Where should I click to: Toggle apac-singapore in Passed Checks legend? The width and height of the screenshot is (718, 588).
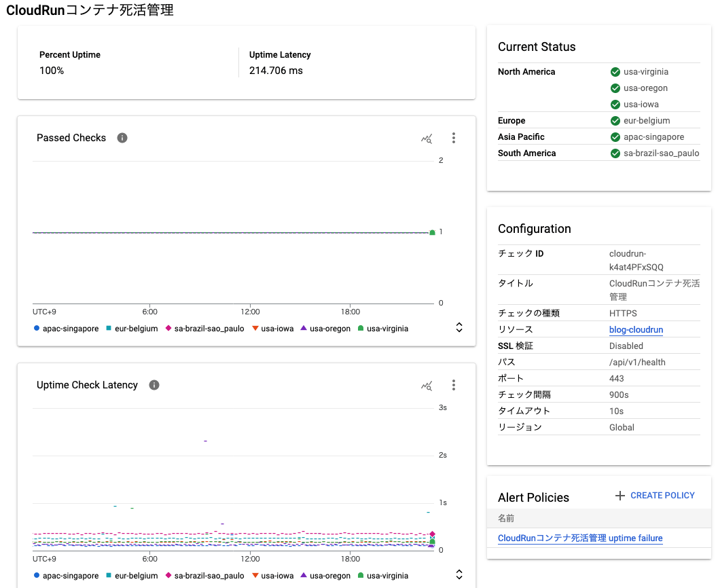click(67, 329)
